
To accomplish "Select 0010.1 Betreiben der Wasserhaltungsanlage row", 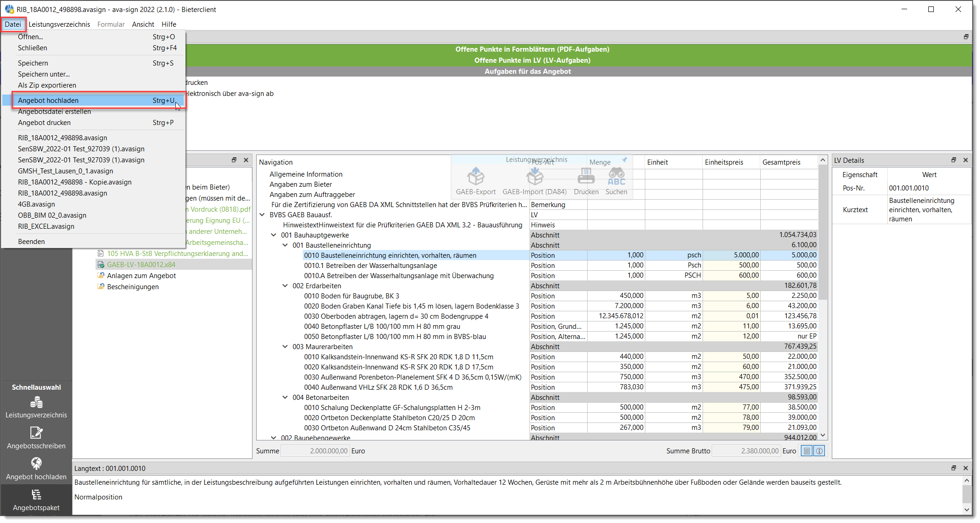I will tap(370, 266).
